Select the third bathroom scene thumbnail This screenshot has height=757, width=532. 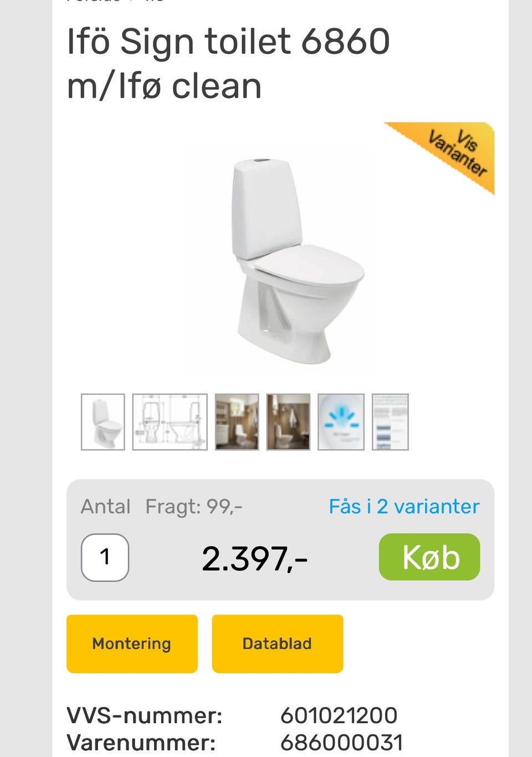[237, 422]
